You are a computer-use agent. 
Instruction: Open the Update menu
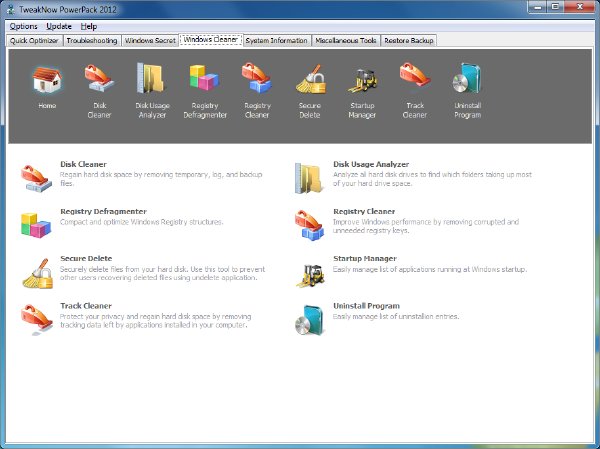[59, 26]
